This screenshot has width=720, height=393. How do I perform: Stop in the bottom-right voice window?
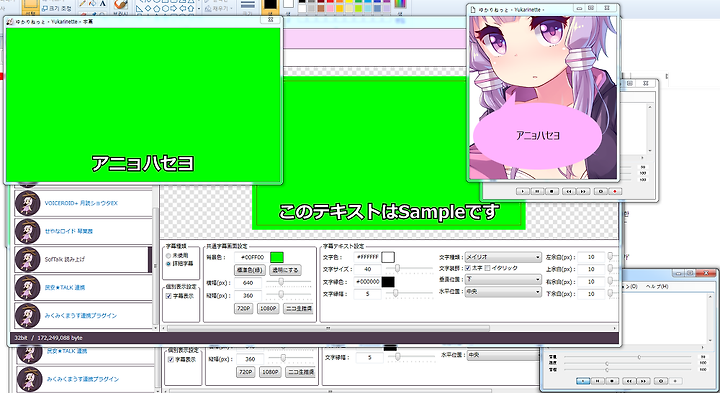pos(612,381)
